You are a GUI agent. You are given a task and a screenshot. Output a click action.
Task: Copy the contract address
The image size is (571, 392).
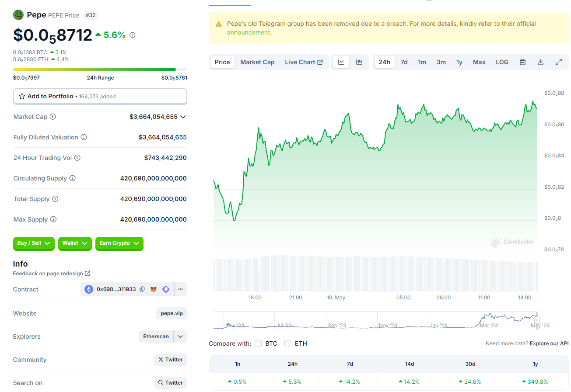click(142, 289)
